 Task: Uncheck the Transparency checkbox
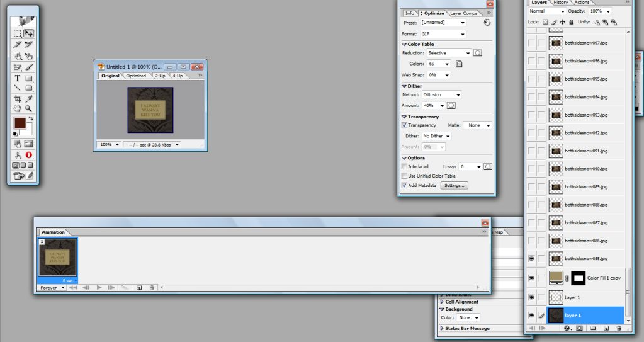point(404,125)
